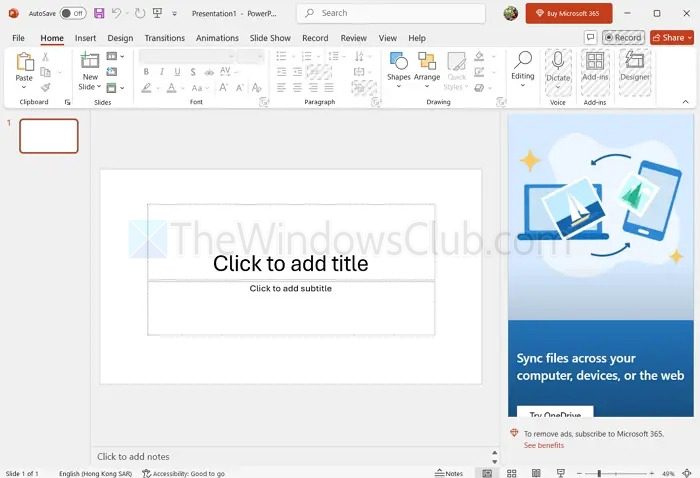Click the Reset slide icon
Image resolution: width=700 pixels, height=478 pixels.
(112, 72)
